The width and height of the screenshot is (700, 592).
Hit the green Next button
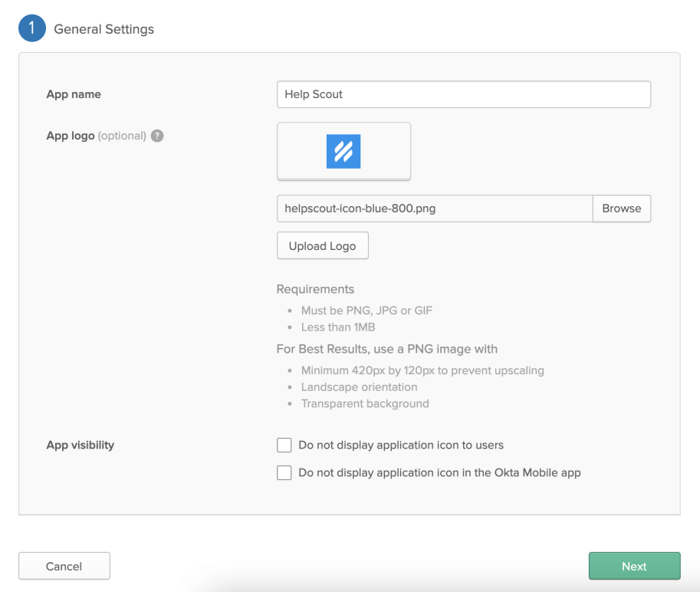634,567
